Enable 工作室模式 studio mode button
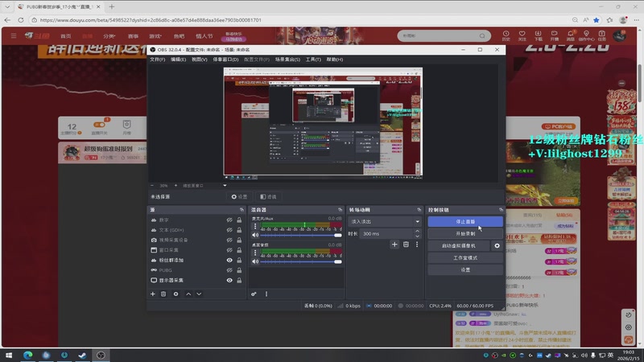 click(465, 257)
